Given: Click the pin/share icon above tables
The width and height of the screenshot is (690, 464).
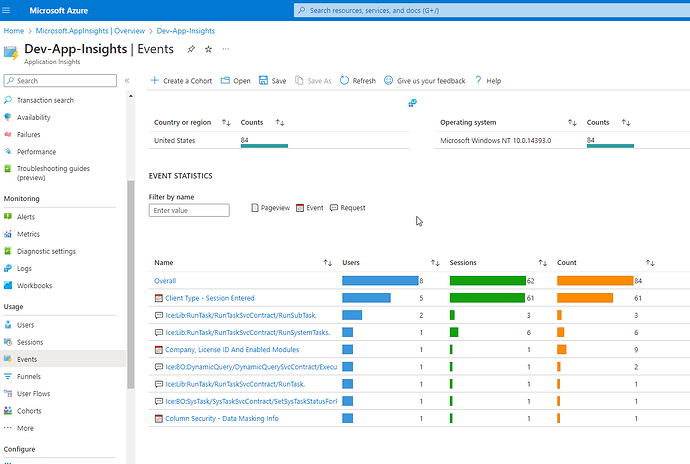Looking at the screenshot, I should click(x=412, y=103).
